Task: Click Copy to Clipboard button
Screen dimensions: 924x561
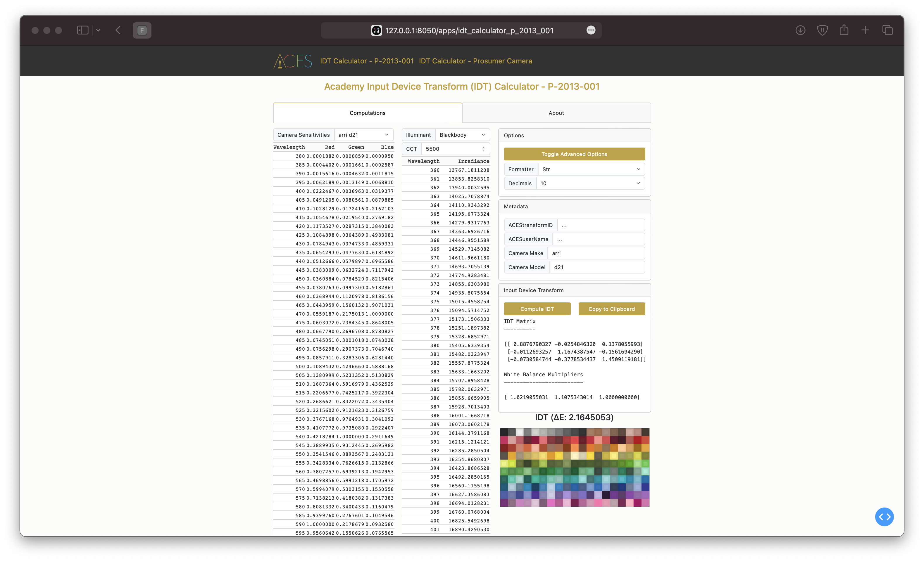Action: 611,309
